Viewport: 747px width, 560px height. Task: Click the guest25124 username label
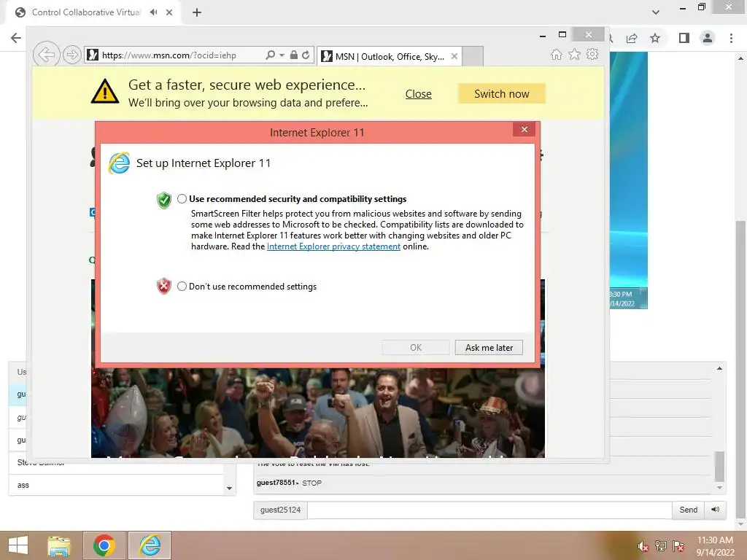(x=280, y=510)
